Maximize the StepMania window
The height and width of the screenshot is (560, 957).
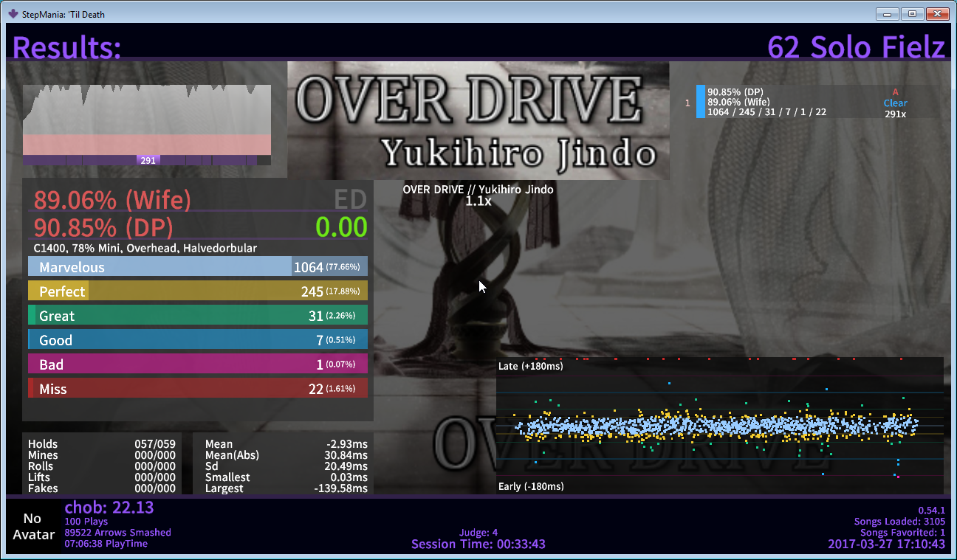pyautogui.click(x=912, y=13)
